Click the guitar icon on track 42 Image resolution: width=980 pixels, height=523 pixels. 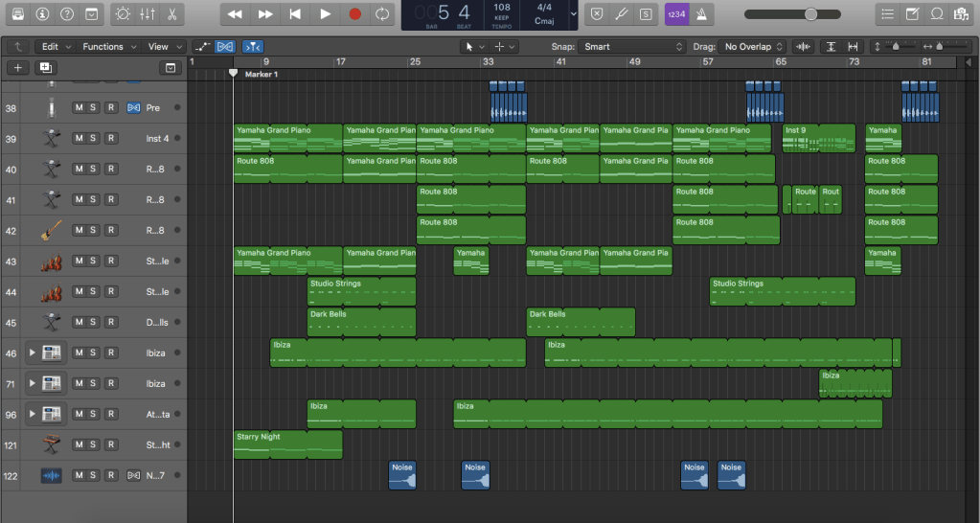[x=51, y=231]
